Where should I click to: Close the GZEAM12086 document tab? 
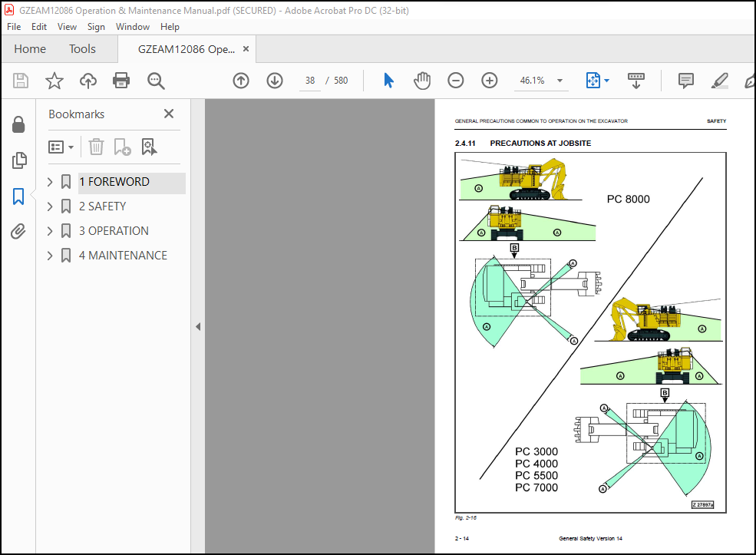coord(246,48)
